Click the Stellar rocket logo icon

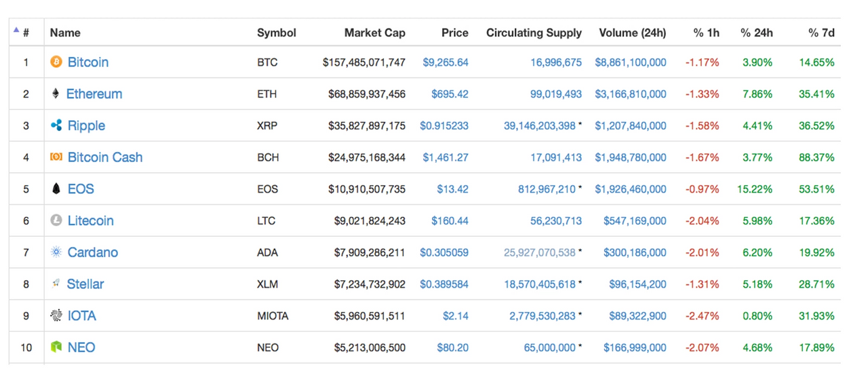pos(56,284)
